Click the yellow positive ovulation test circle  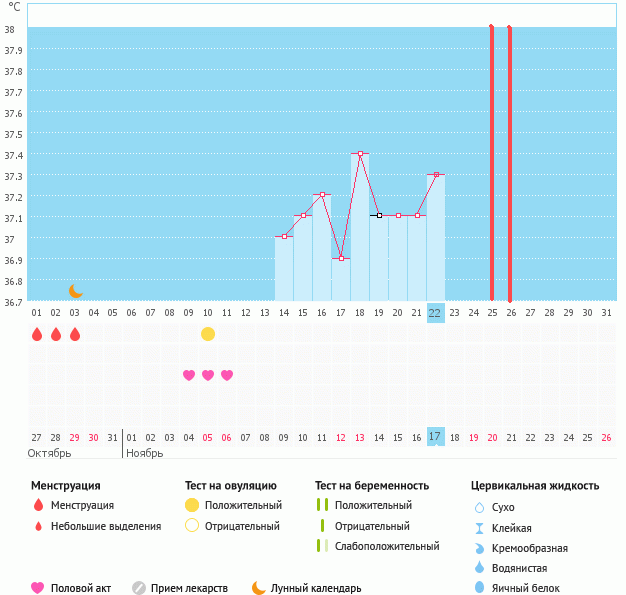click(x=208, y=334)
